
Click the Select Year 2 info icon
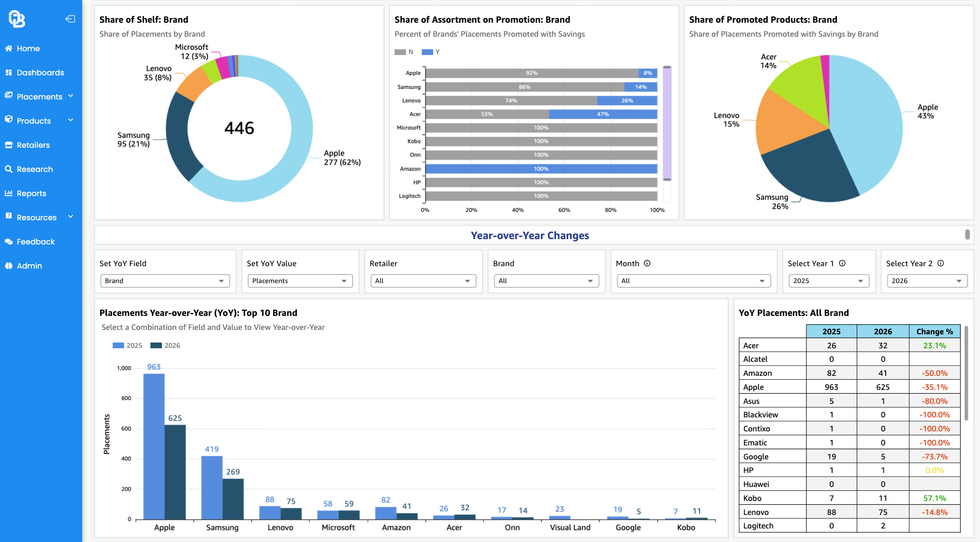(x=941, y=263)
